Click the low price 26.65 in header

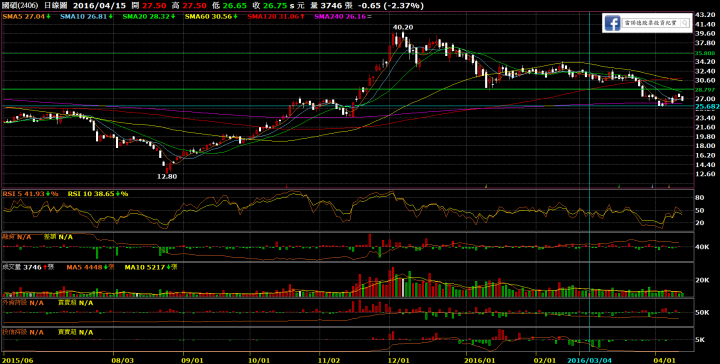pos(236,6)
